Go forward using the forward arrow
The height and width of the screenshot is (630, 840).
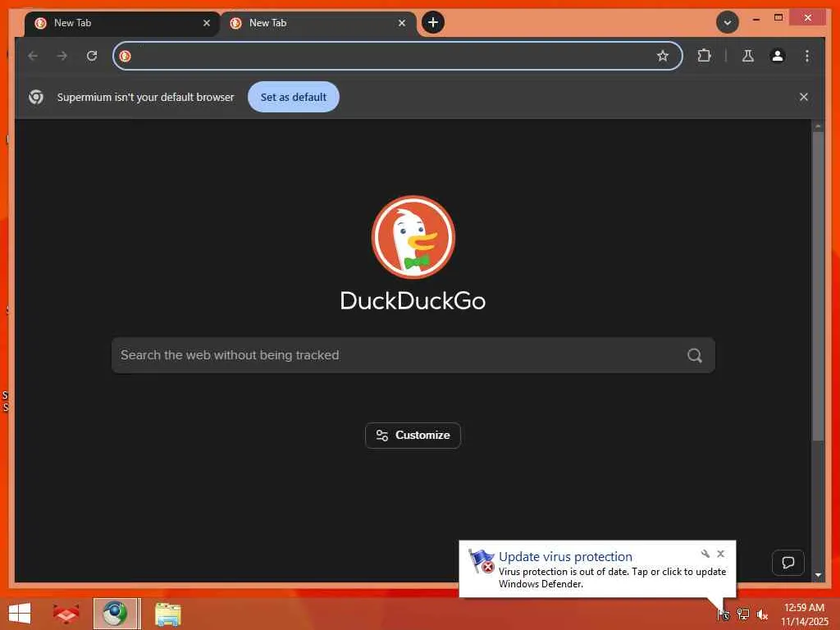point(62,56)
